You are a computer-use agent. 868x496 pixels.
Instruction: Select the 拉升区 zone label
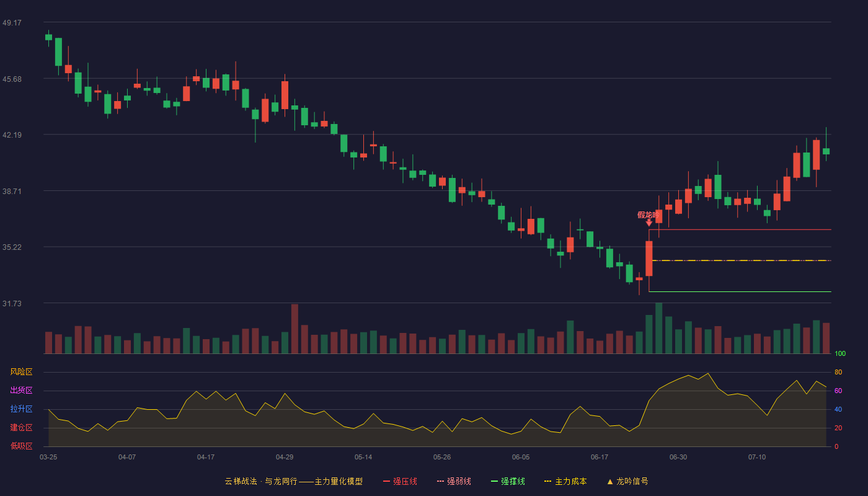[21, 409]
